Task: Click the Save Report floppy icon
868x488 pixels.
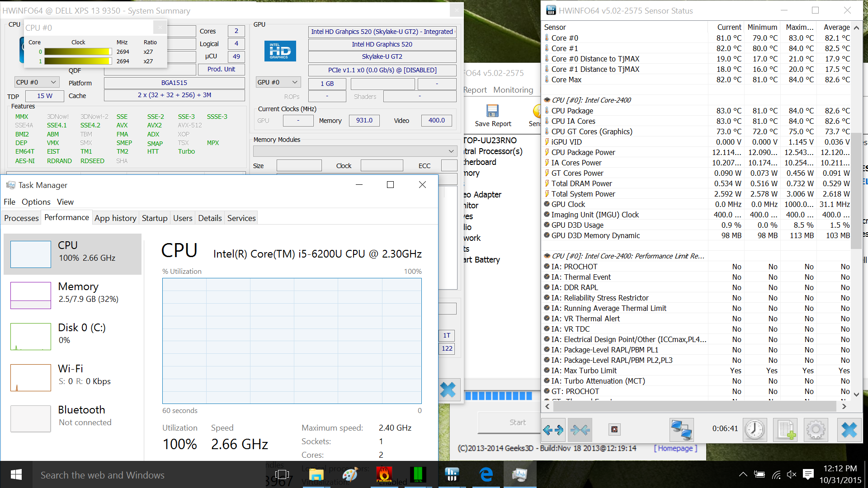Action: point(492,111)
